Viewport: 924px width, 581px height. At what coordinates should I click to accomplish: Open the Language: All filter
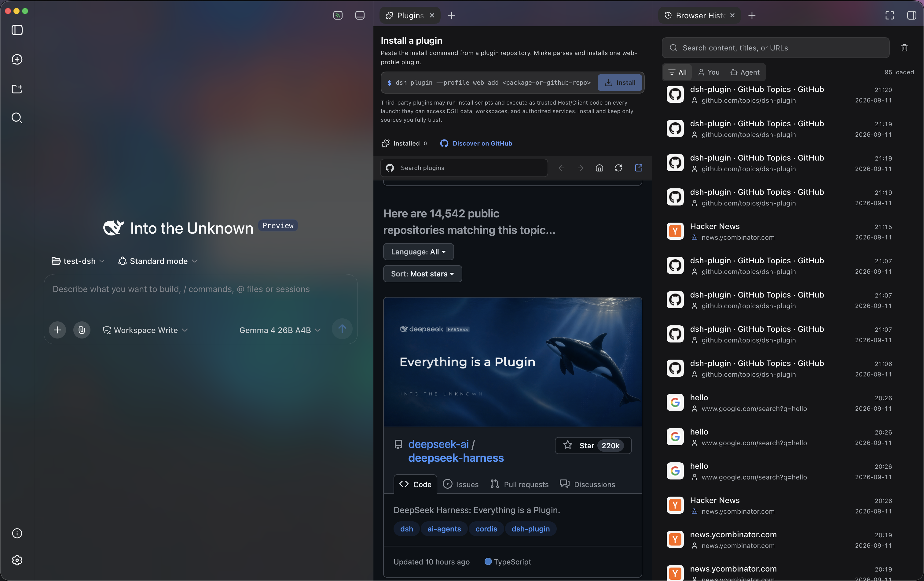418,252
